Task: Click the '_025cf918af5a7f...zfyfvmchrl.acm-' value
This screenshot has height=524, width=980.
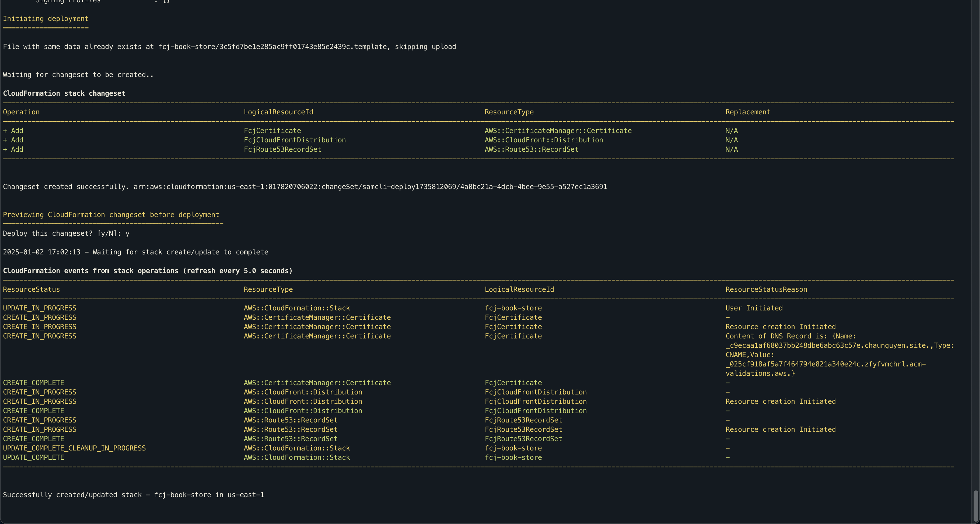Action: coord(825,364)
